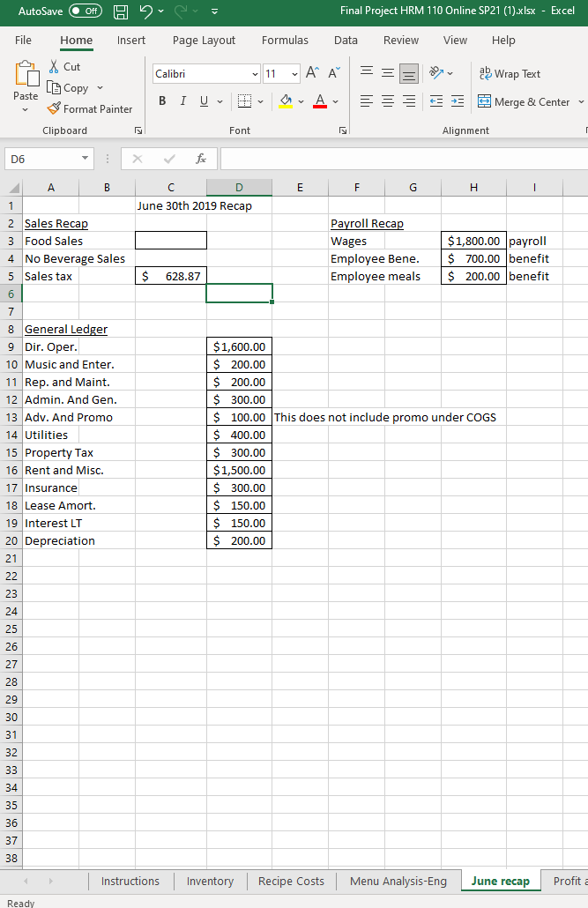
Task: Open the Instructions sheet tab
Action: pos(130,881)
